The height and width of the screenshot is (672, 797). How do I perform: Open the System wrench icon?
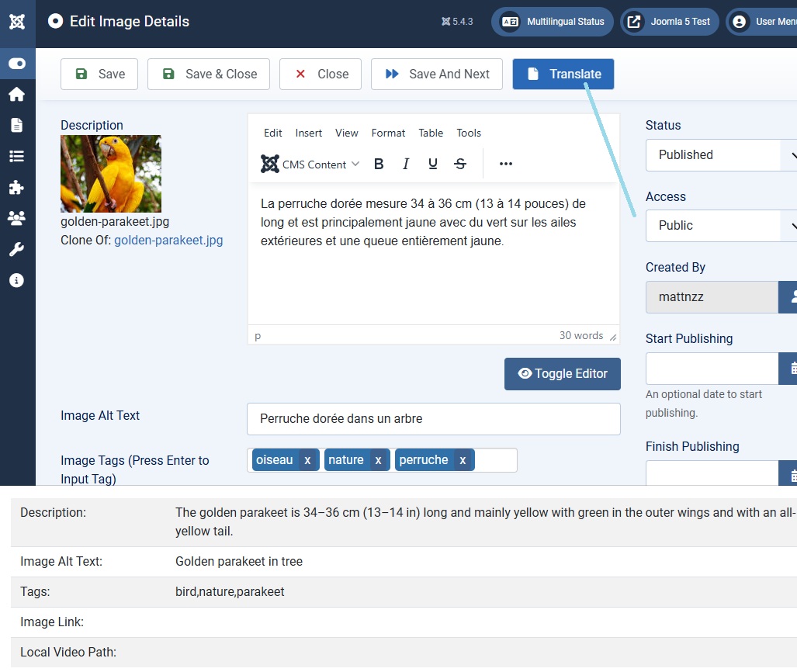17,249
